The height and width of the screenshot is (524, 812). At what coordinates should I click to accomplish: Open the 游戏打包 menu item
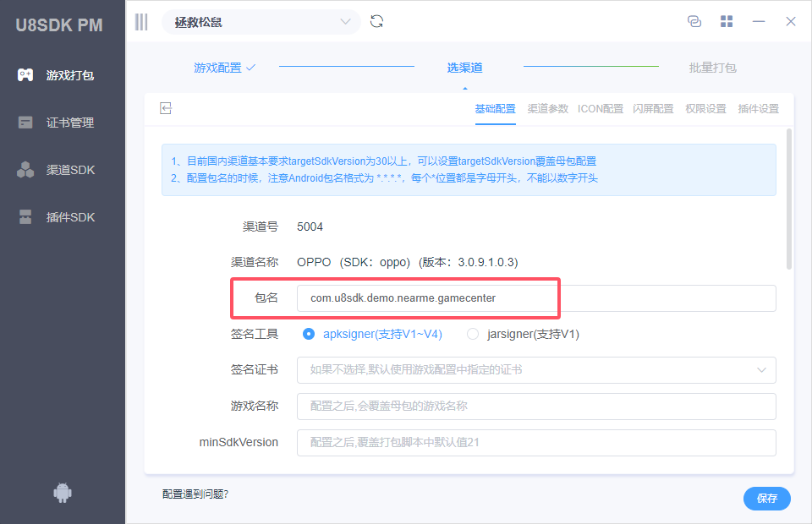tap(62, 75)
